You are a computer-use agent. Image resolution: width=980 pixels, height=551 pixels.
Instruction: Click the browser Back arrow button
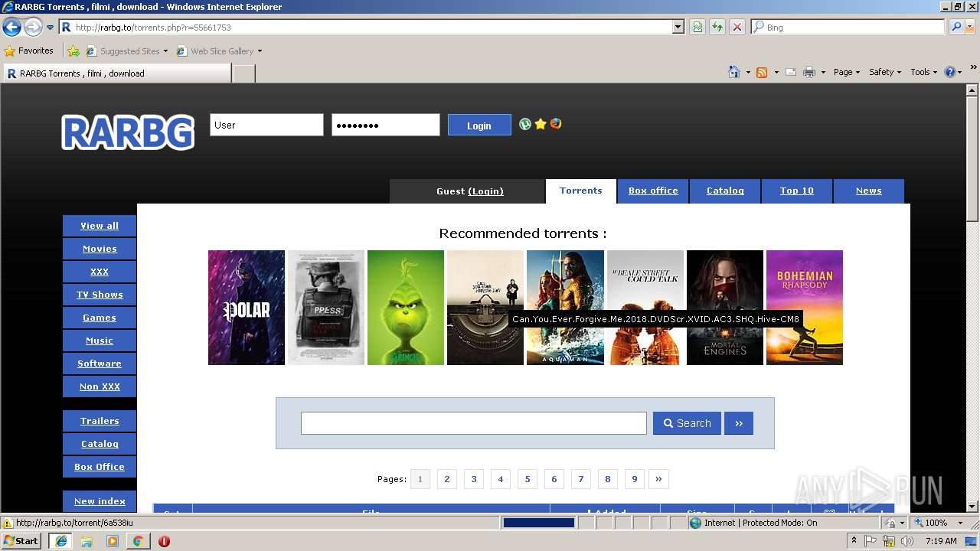coord(11,28)
